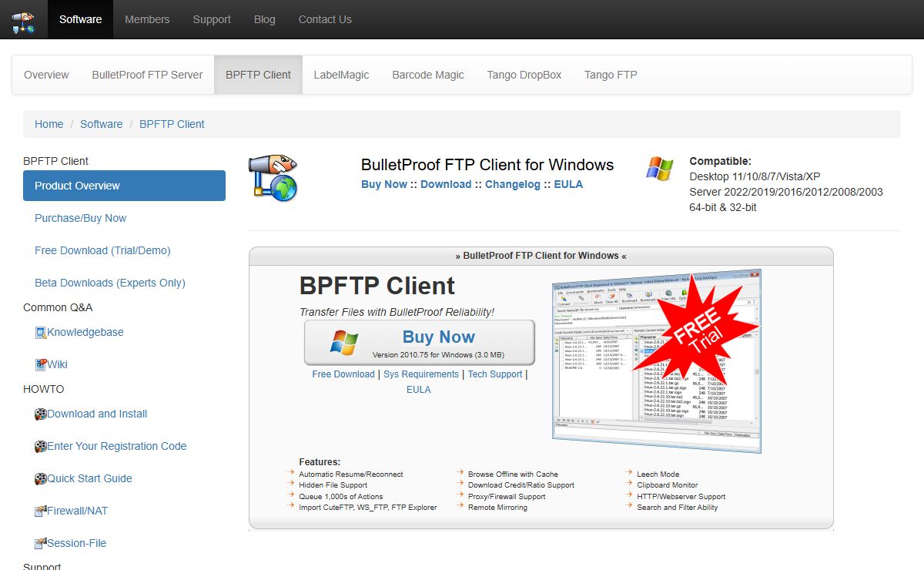Click Buy Now link under product title

click(384, 184)
